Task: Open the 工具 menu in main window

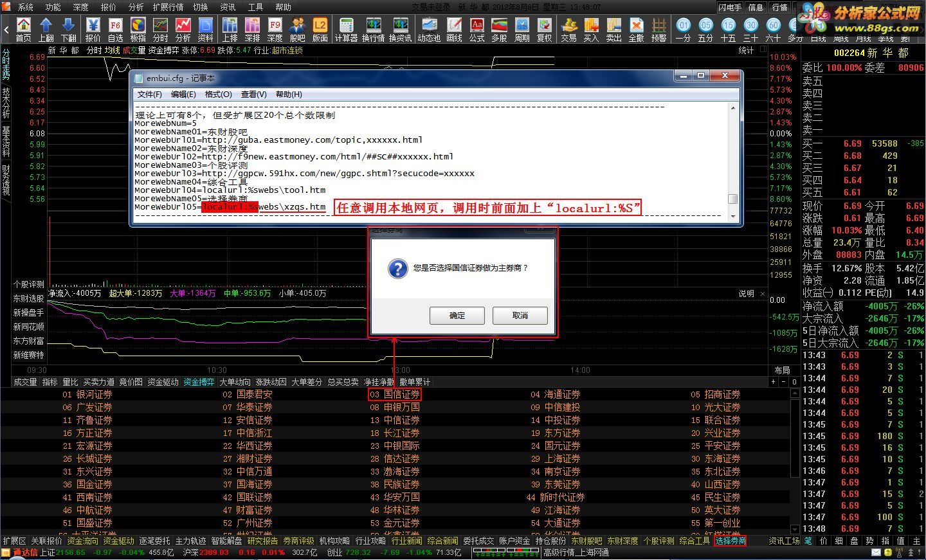Action: click(x=255, y=7)
